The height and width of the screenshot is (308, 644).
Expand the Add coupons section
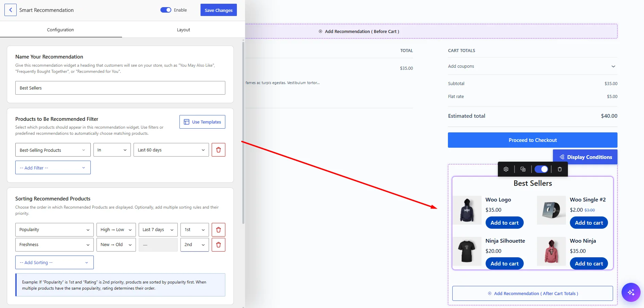tap(533, 66)
